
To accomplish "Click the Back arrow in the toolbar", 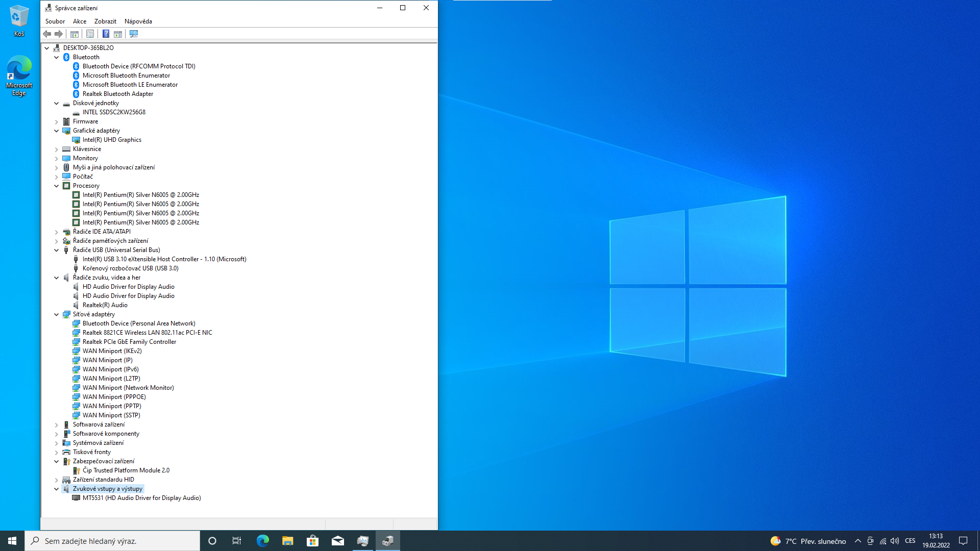I will pyautogui.click(x=47, y=34).
